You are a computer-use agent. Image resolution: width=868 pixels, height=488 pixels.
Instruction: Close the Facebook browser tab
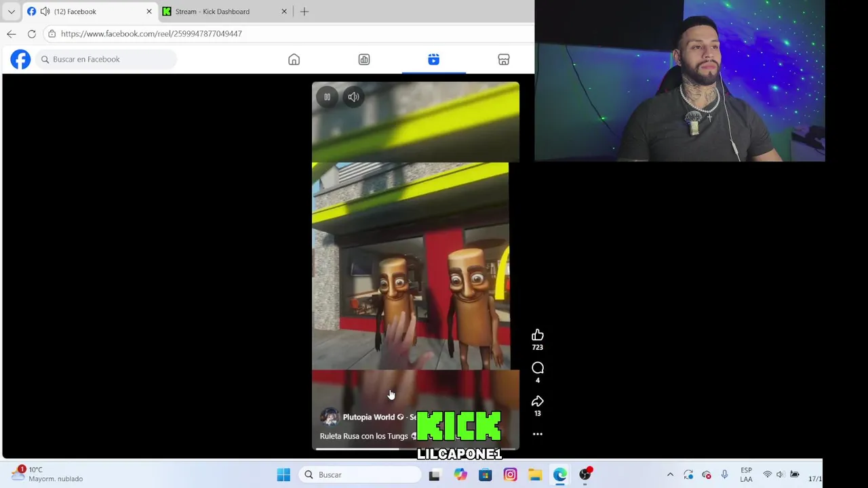(x=149, y=12)
